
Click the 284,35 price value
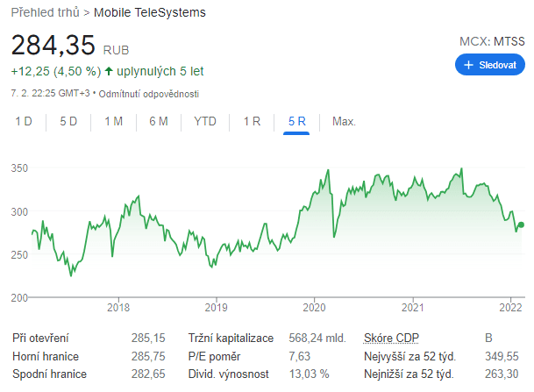click(53, 46)
